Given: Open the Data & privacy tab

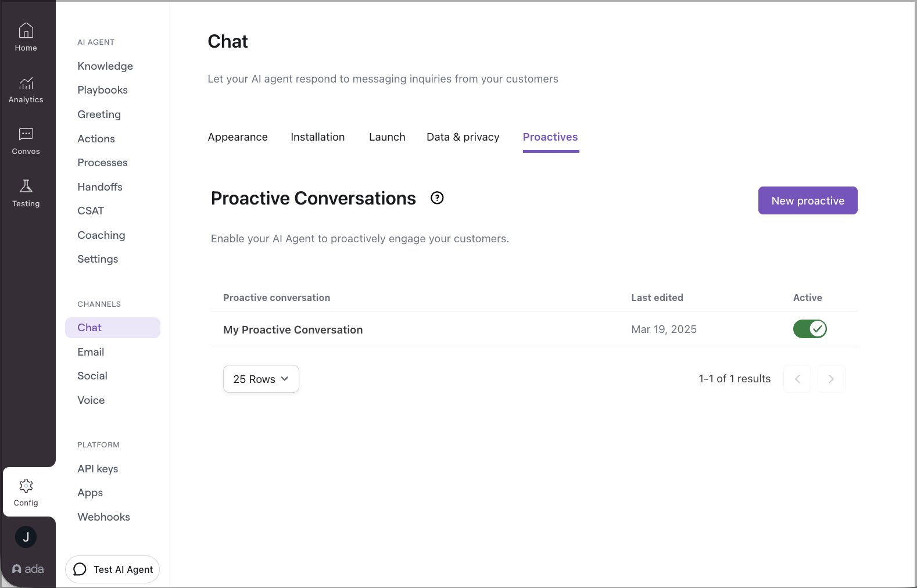Looking at the screenshot, I should coord(463,137).
